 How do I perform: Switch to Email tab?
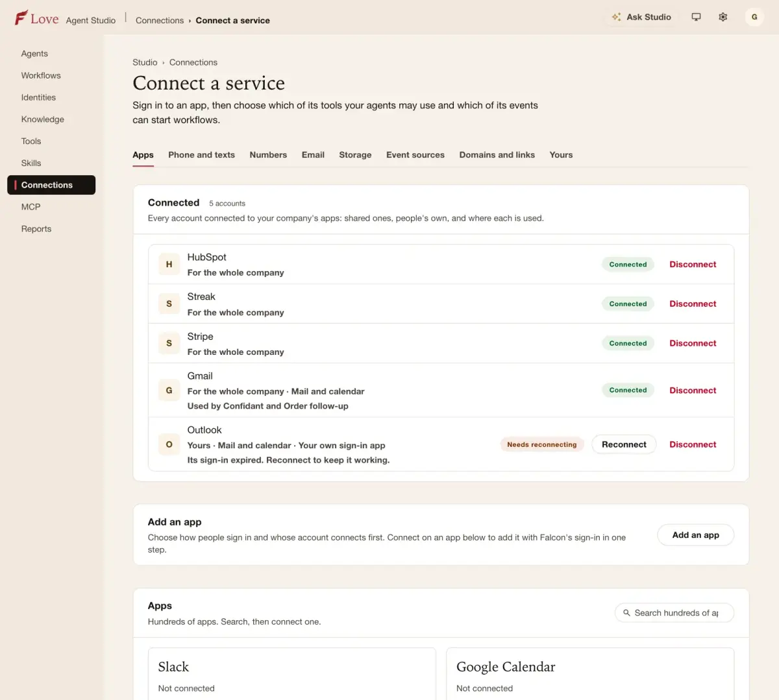313,155
